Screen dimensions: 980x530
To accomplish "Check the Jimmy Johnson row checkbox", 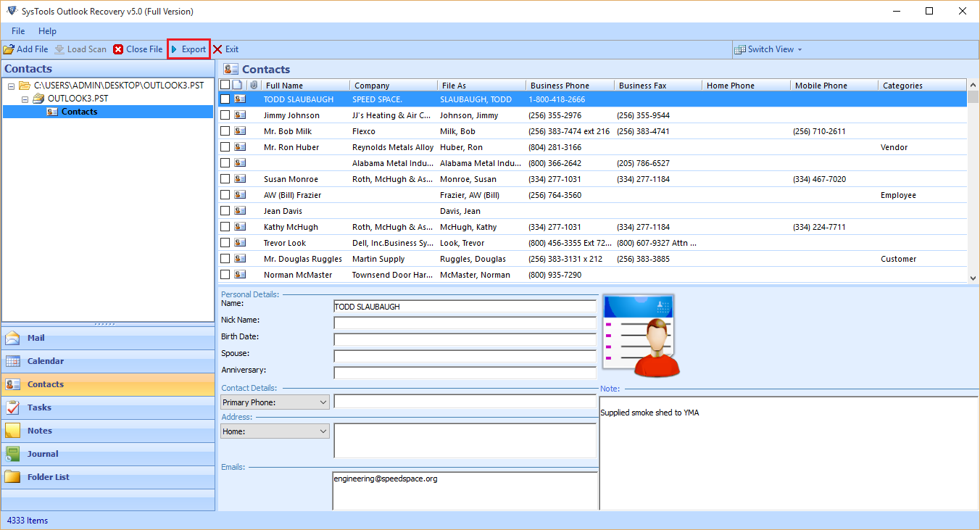I will (x=225, y=115).
